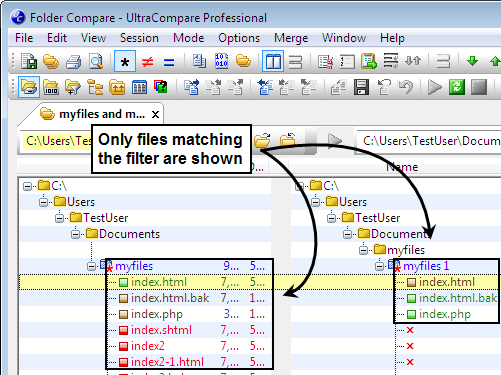This screenshot has width=501, height=375.
Task: Select index2-1.html in the left pane
Action: point(167,362)
